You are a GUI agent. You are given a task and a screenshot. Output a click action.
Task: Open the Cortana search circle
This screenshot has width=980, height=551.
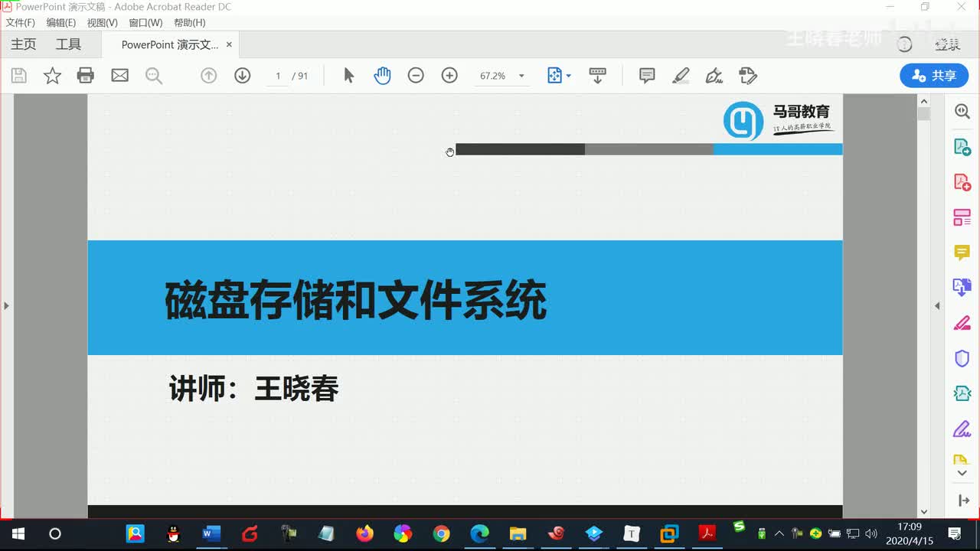[55, 533]
